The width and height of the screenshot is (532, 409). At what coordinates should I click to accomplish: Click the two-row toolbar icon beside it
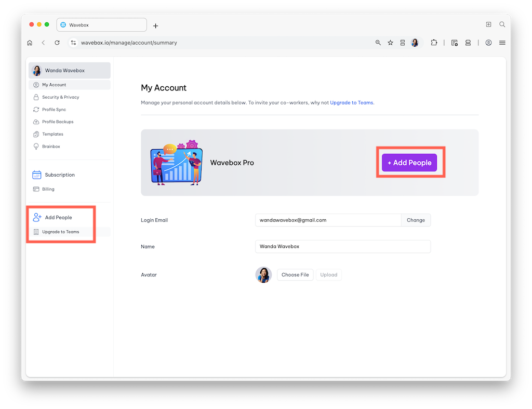tap(468, 43)
